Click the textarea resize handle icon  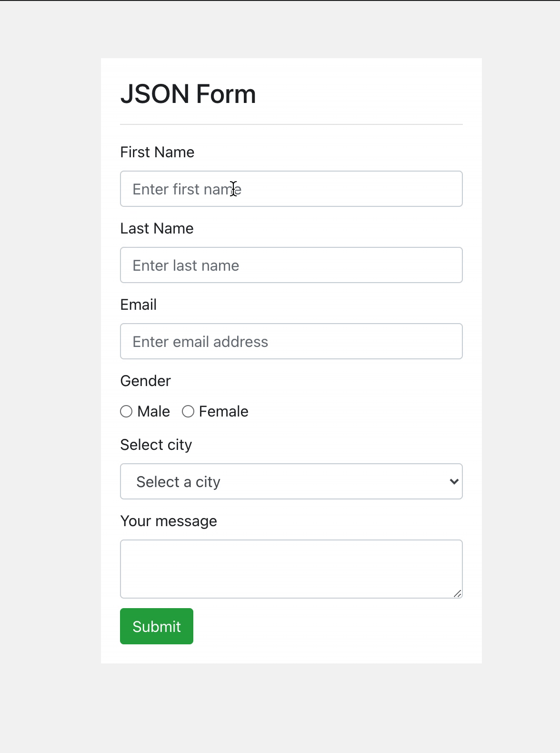457,593
